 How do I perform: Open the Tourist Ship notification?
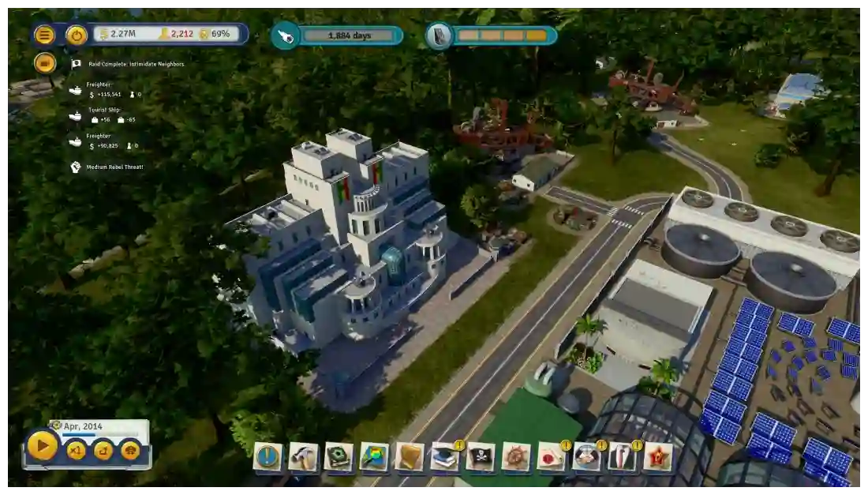click(x=104, y=114)
